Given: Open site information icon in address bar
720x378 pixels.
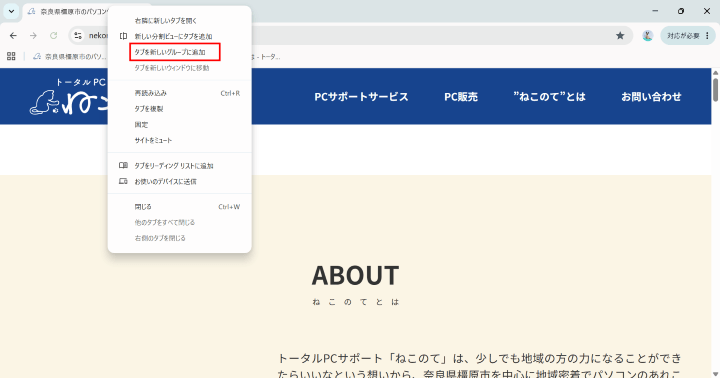Looking at the screenshot, I should [x=78, y=35].
